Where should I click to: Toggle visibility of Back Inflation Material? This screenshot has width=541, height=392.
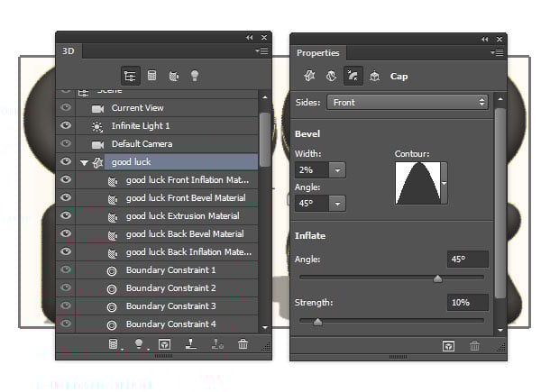pyautogui.click(x=66, y=251)
